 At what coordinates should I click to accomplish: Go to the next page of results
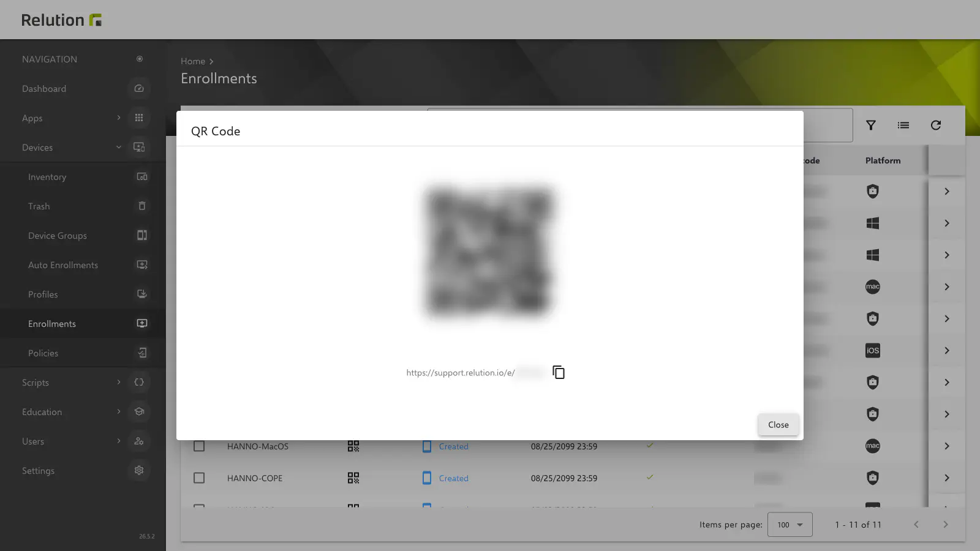tap(945, 525)
